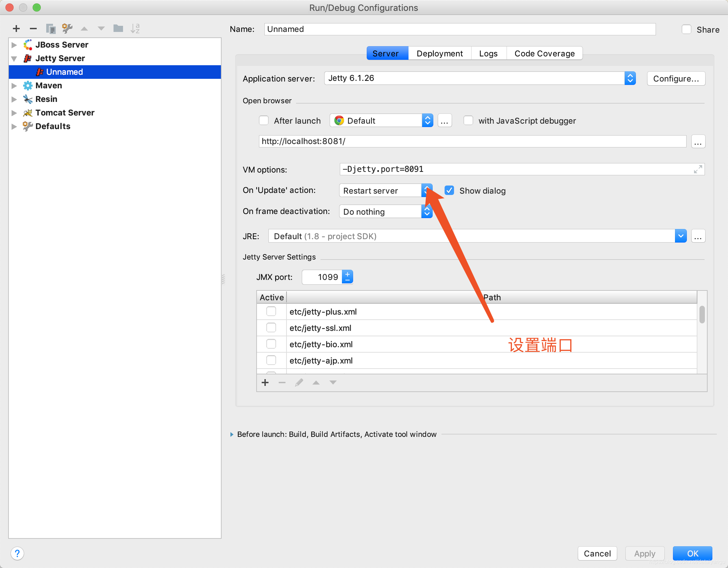Open the help question mark
The height and width of the screenshot is (568, 728).
(x=17, y=553)
